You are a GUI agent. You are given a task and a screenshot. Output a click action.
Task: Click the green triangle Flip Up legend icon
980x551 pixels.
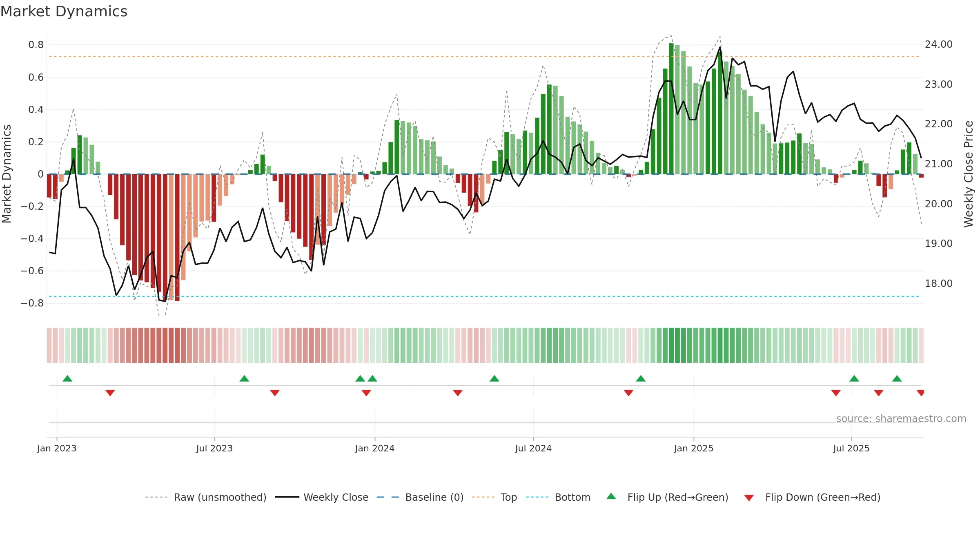(611, 496)
